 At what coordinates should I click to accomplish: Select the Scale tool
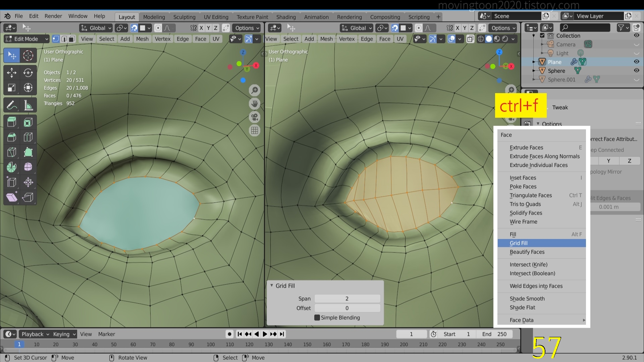[x=12, y=88]
